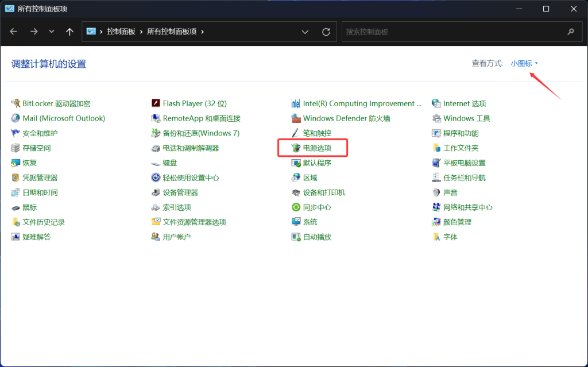Go up one level with up arrow

click(x=69, y=32)
